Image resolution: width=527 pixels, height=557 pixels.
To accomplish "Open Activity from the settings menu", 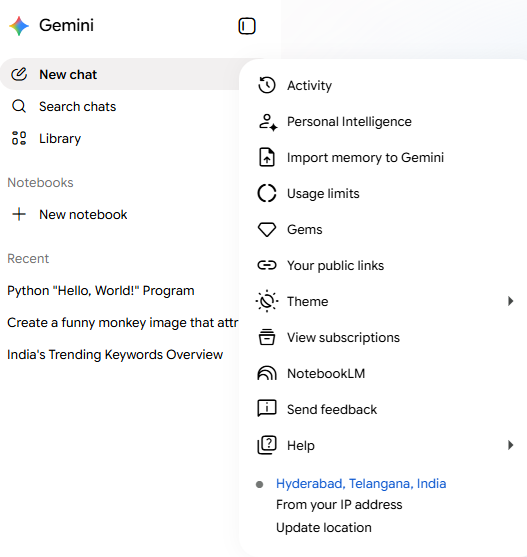I will click(x=383, y=85).
